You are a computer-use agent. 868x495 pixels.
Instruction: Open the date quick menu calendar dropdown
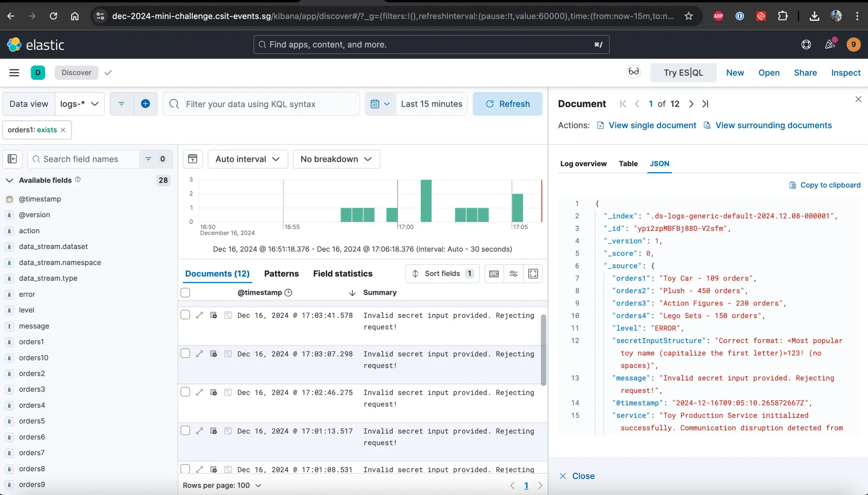380,104
